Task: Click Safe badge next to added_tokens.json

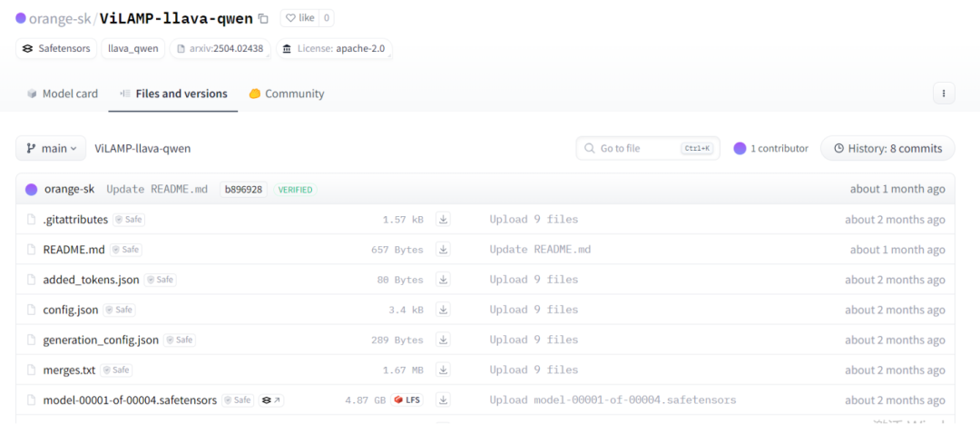Action: point(160,280)
